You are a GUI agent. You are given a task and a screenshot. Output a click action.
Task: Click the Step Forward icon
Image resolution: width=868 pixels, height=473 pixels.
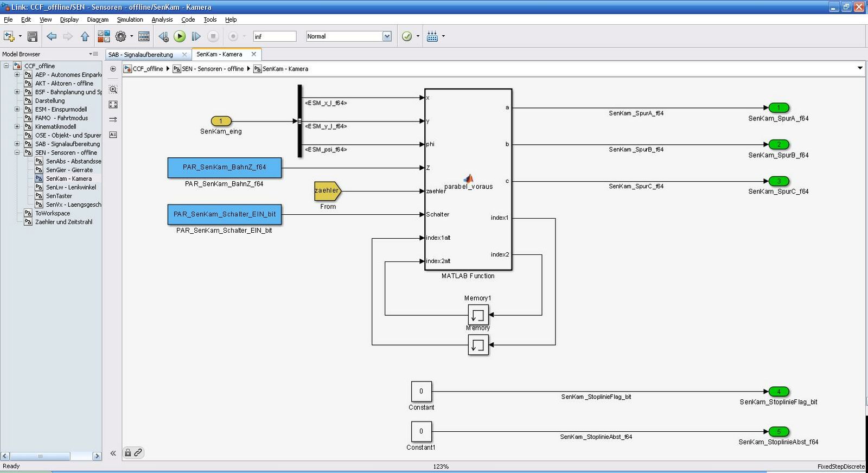(196, 36)
